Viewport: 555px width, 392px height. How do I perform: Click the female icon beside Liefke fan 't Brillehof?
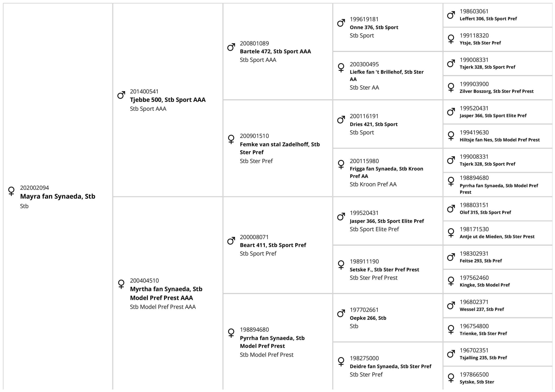[x=341, y=68]
